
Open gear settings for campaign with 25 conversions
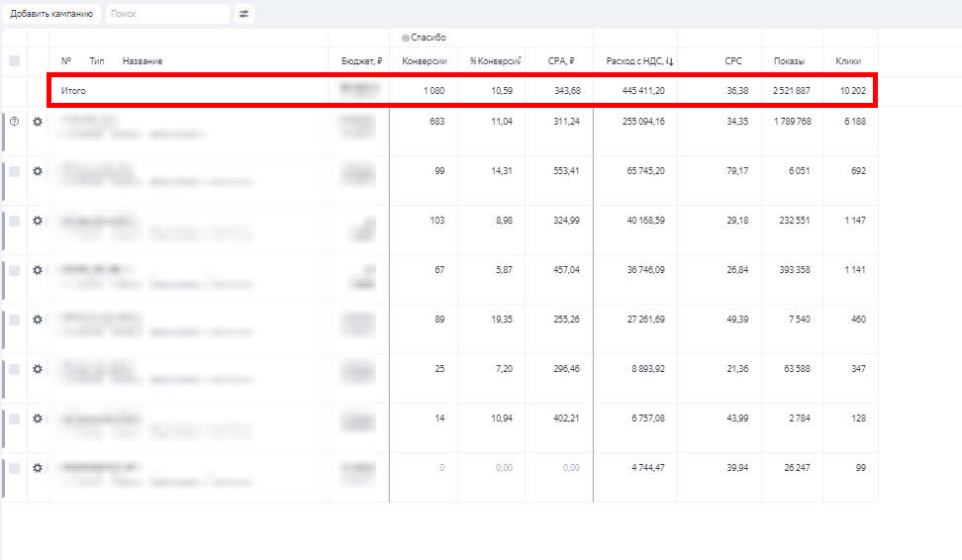point(38,369)
